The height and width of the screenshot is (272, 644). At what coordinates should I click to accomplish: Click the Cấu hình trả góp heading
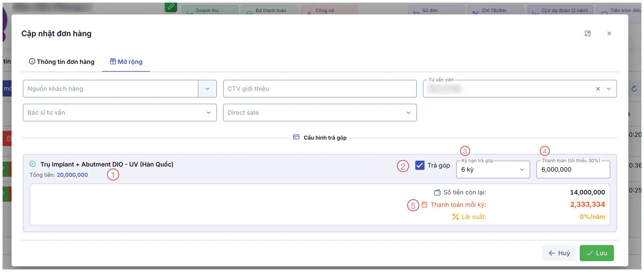click(x=325, y=138)
